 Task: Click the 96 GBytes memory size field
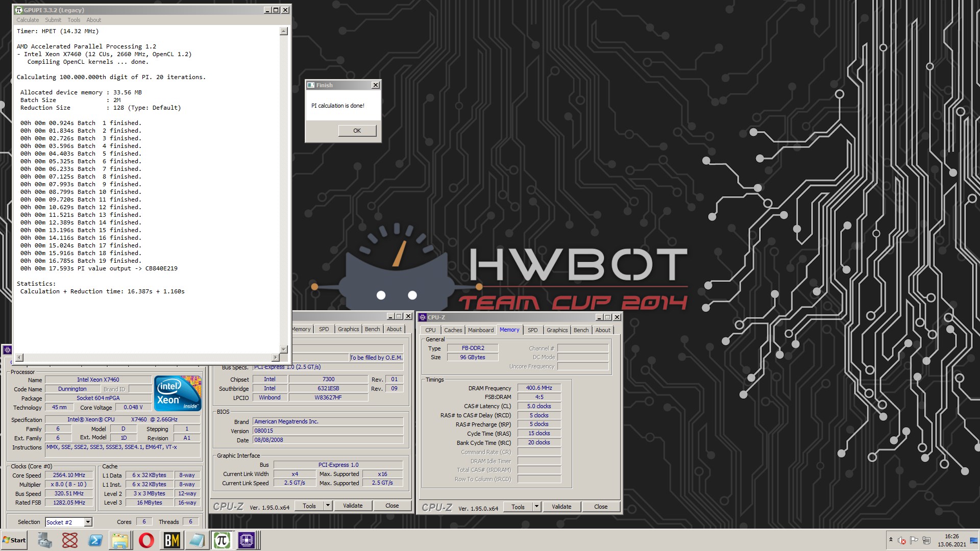473,357
